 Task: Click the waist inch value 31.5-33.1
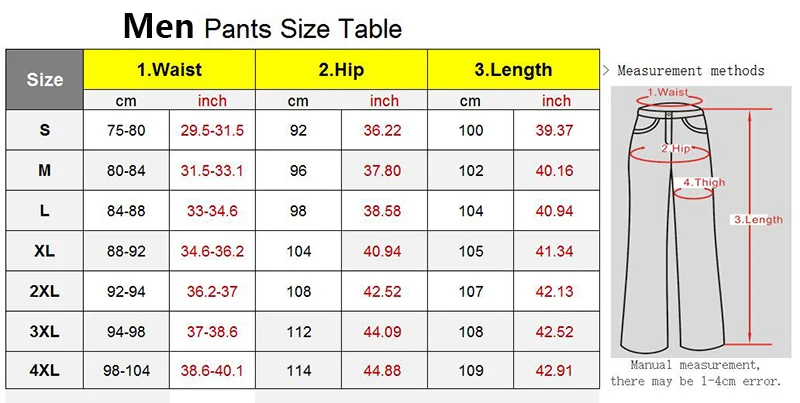pyautogui.click(x=212, y=170)
